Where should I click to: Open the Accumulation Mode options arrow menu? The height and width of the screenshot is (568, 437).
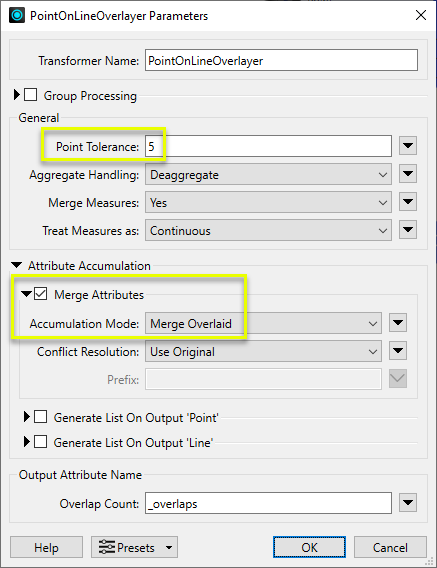click(x=398, y=323)
